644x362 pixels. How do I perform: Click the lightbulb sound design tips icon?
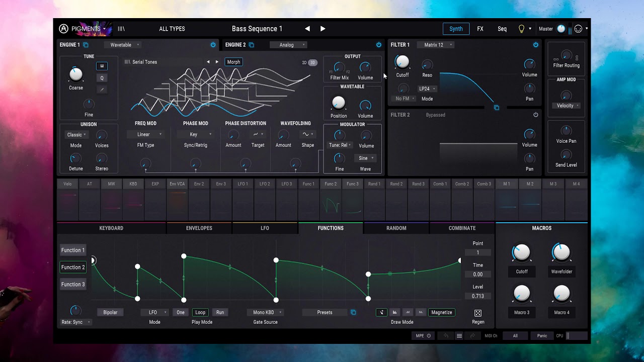pyautogui.click(x=521, y=29)
